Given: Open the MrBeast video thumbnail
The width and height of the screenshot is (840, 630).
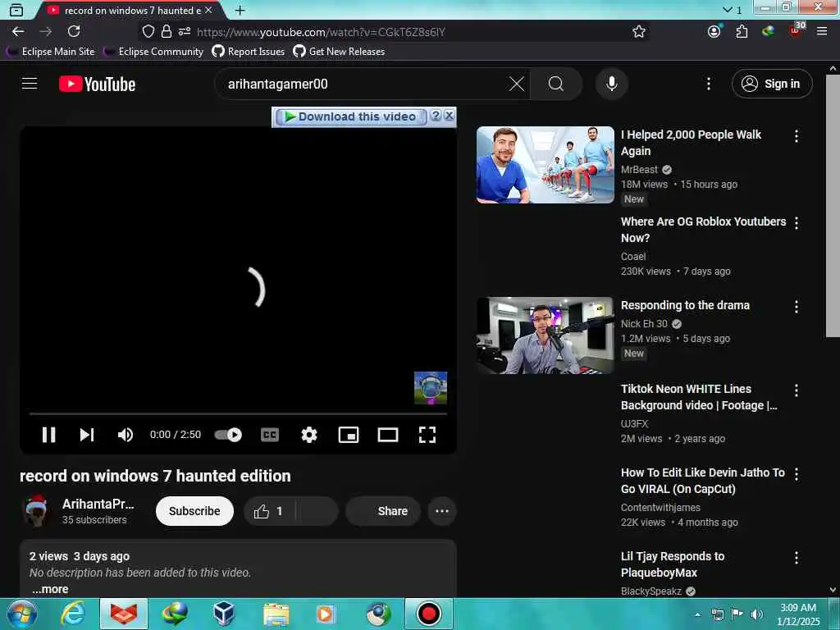Looking at the screenshot, I should 546,165.
